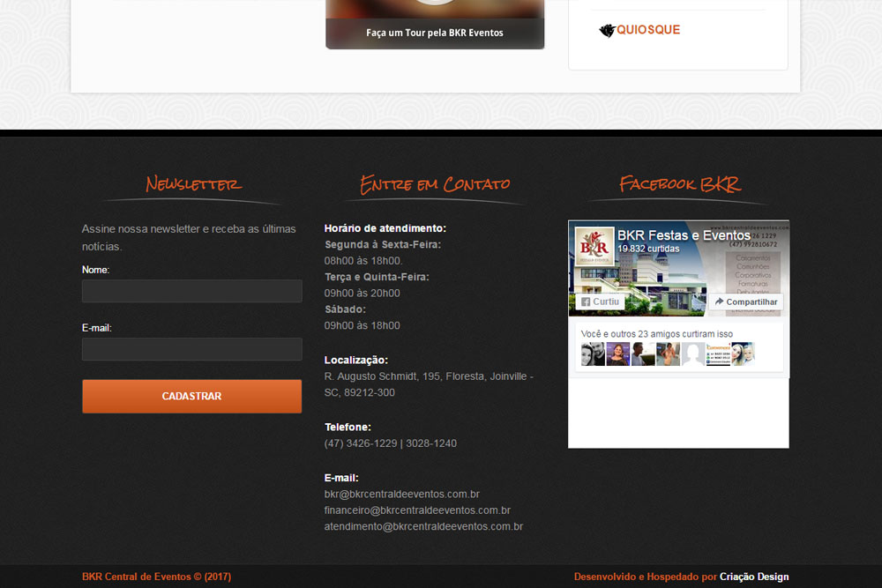Click phone number (47) 3426-1229
Viewport: 882px width, 588px height.
pyautogui.click(x=361, y=443)
